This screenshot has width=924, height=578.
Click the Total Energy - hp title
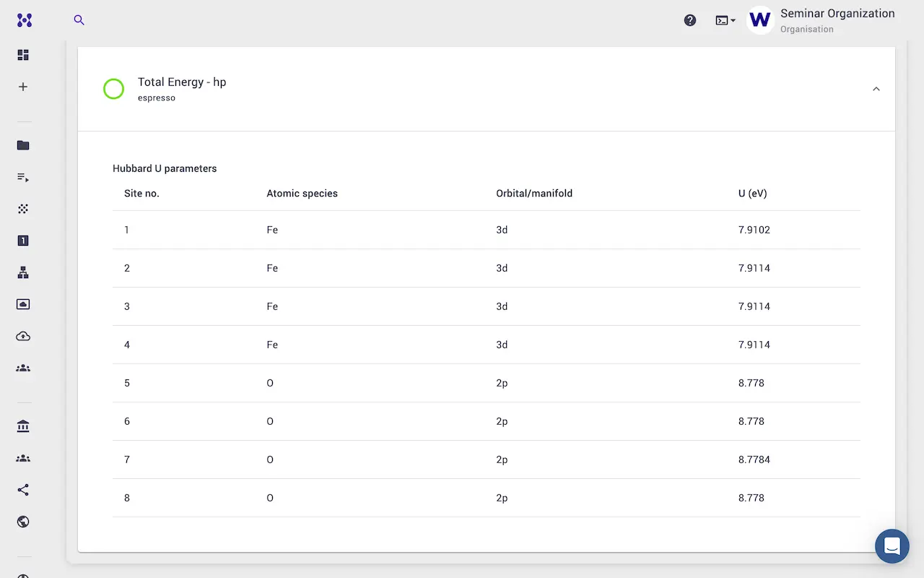click(x=182, y=82)
